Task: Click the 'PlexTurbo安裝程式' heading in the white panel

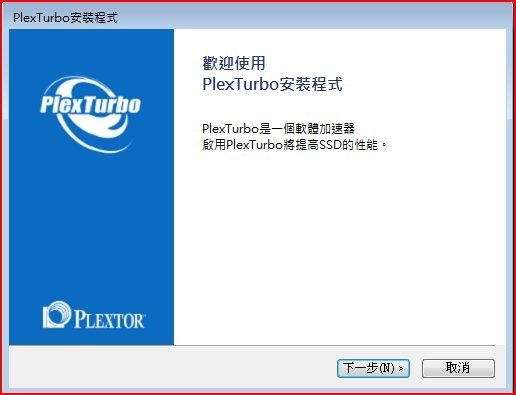Action: click(272, 84)
